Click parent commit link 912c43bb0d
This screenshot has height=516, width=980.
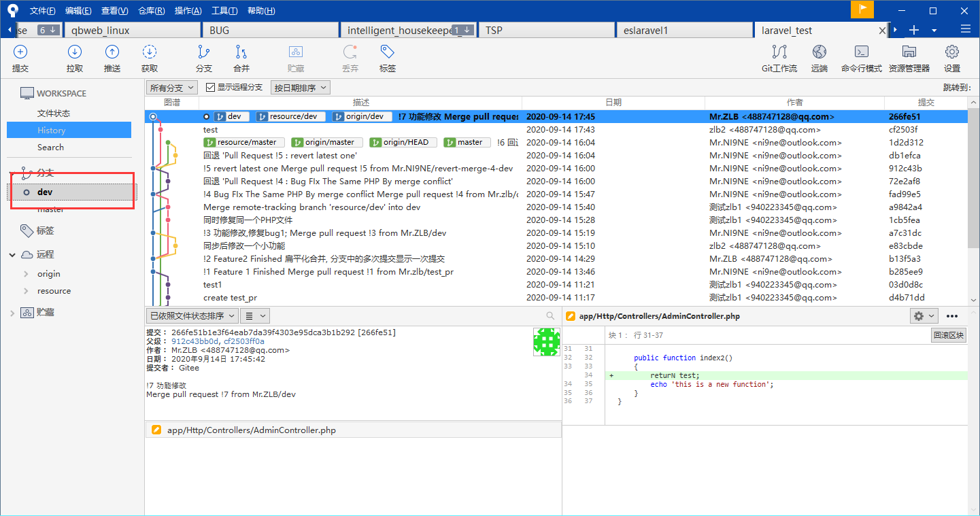click(195, 341)
